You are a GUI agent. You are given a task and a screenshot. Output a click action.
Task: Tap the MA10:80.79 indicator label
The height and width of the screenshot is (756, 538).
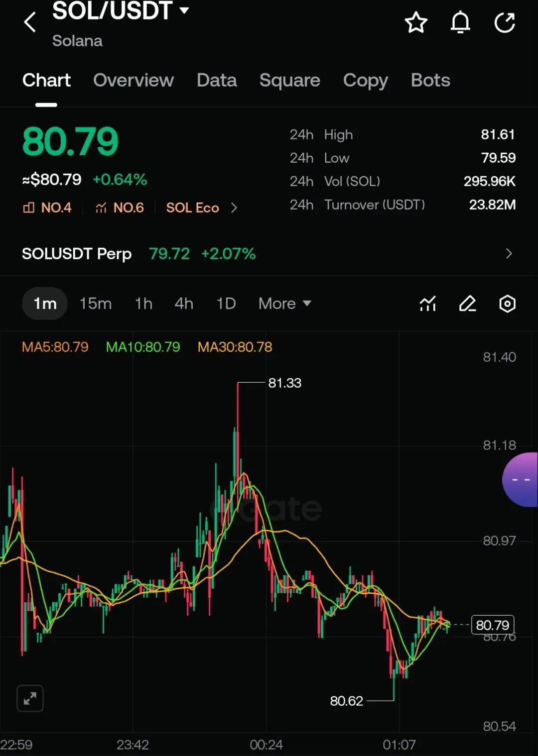point(143,347)
